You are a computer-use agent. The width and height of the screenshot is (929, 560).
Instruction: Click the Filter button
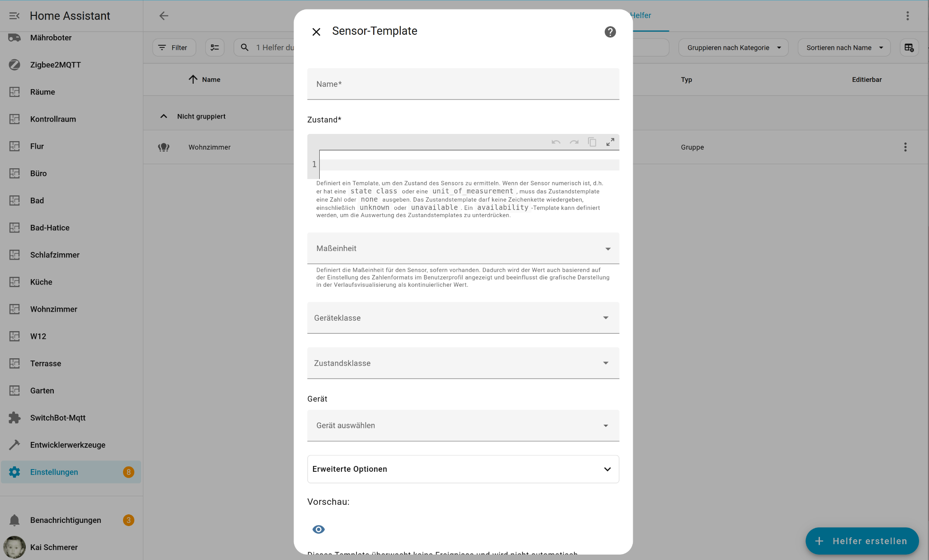point(174,47)
